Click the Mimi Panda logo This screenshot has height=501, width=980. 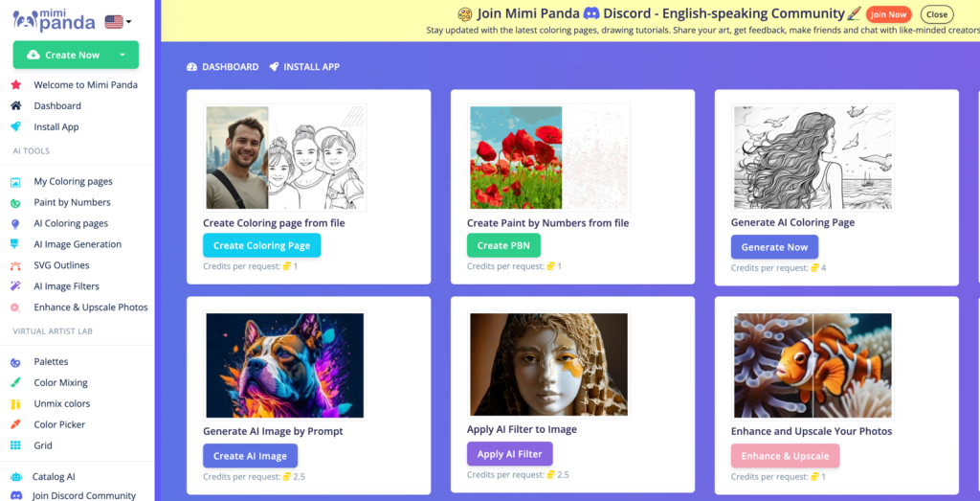click(x=54, y=21)
